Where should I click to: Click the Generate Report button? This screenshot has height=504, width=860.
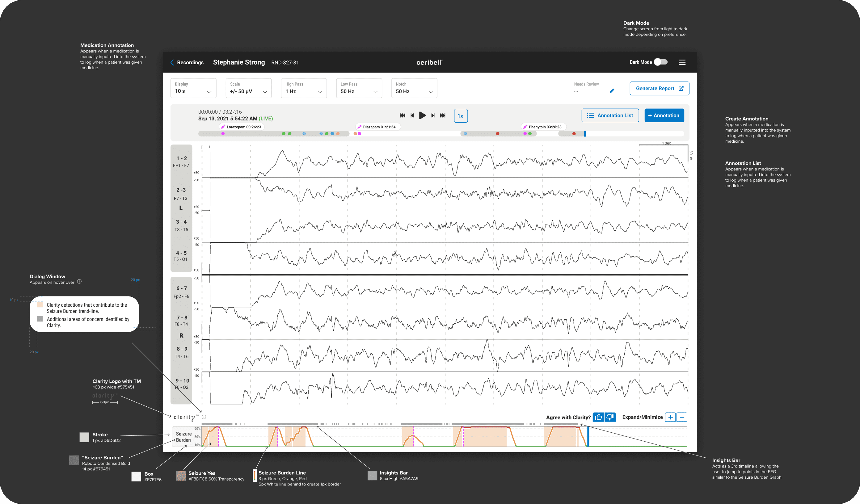[x=659, y=88]
